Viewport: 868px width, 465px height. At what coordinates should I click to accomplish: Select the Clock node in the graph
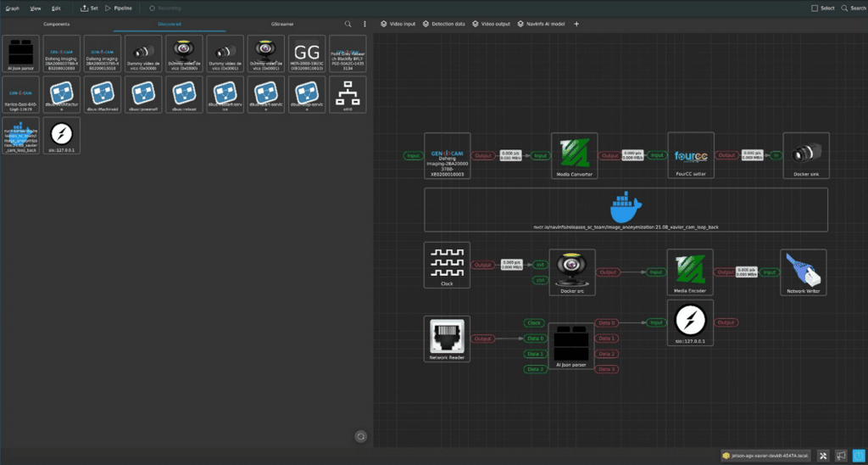447,263
